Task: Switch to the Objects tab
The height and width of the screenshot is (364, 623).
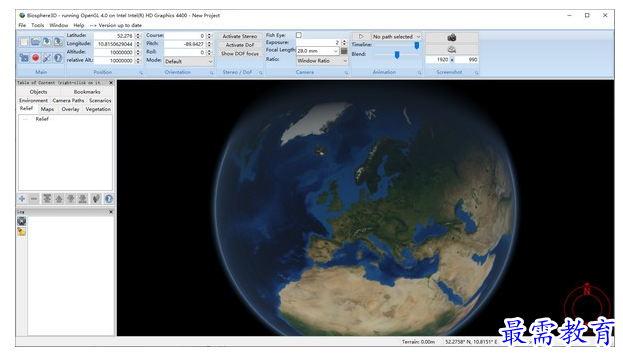Action: click(39, 92)
